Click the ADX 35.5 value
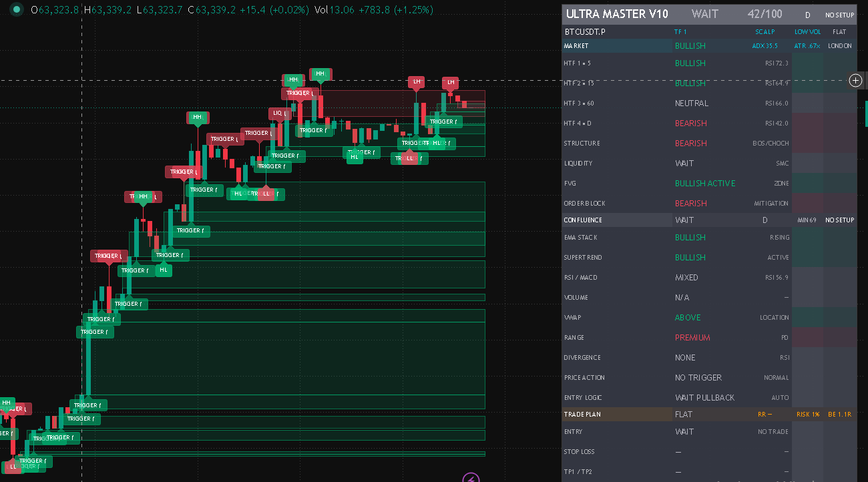The height and width of the screenshot is (482, 868). (x=765, y=46)
